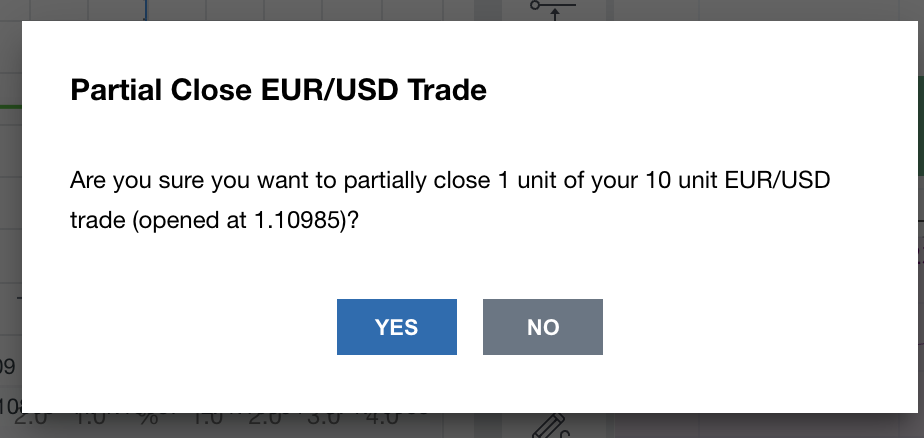Click the % label on the bottom axis
Screen dimensions: 924x438
pos(149,417)
